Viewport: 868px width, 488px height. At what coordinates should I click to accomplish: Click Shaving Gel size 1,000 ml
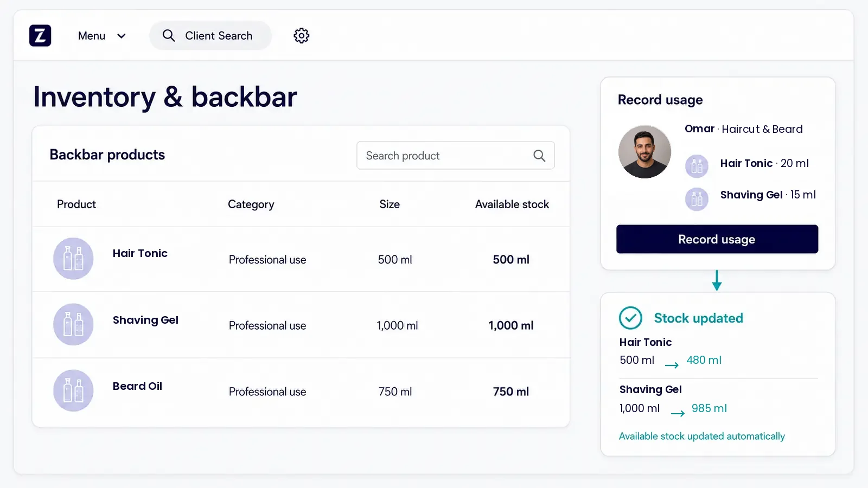pyautogui.click(x=398, y=325)
